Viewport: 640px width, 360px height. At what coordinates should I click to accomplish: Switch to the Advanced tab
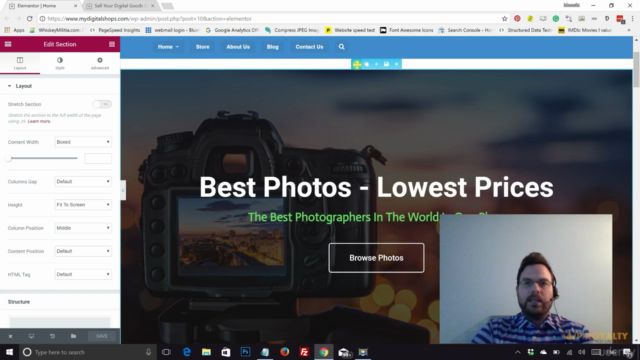tap(100, 63)
